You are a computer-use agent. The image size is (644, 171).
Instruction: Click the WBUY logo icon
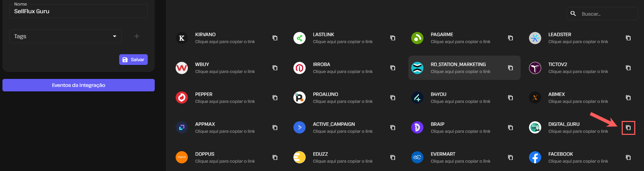(182, 68)
